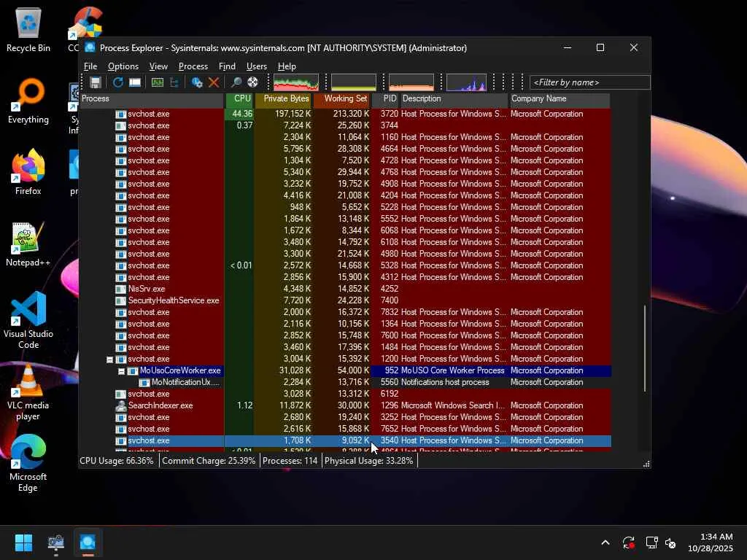Open the CPU usage mini graph
The width and height of the screenshot is (747, 560).
296,82
